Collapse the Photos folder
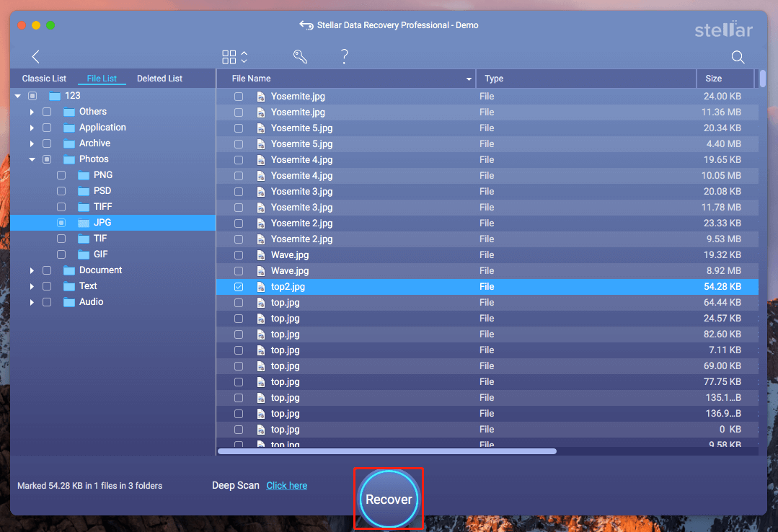The height and width of the screenshot is (532, 778). click(32, 159)
